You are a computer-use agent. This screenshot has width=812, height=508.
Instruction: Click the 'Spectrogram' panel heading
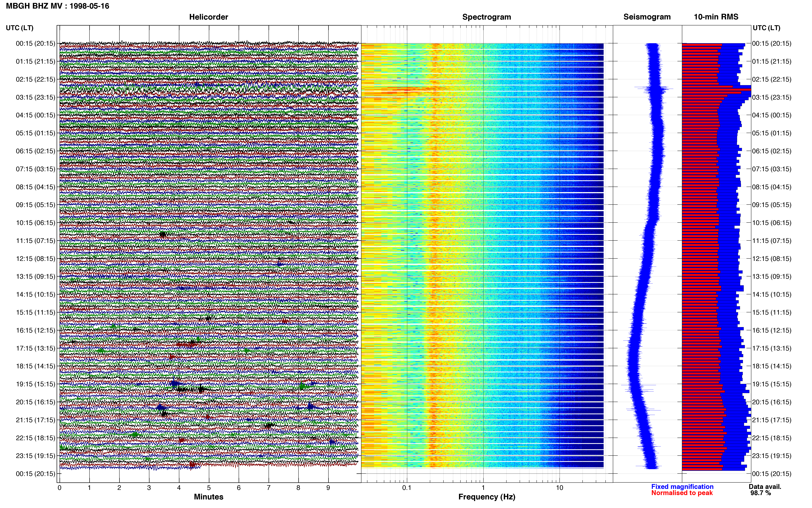pyautogui.click(x=487, y=17)
